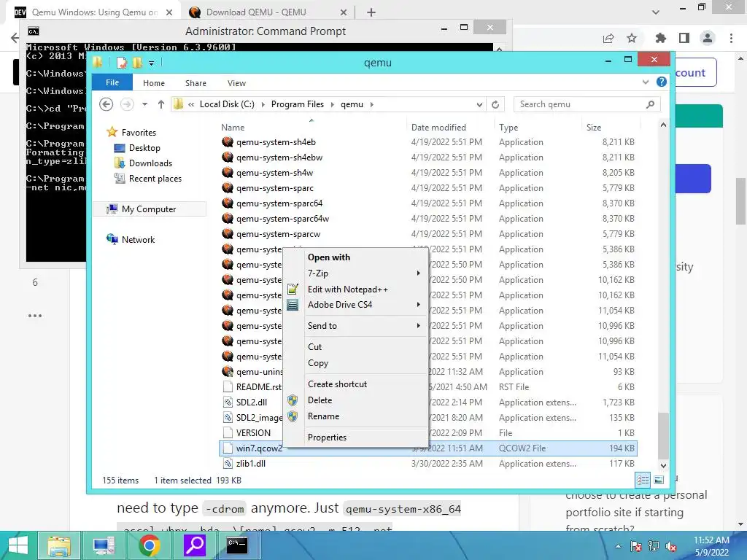The width and height of the screenshot is (747, 560).
Task: Choose Create shortcut
Action: click(x=337, y=384)
